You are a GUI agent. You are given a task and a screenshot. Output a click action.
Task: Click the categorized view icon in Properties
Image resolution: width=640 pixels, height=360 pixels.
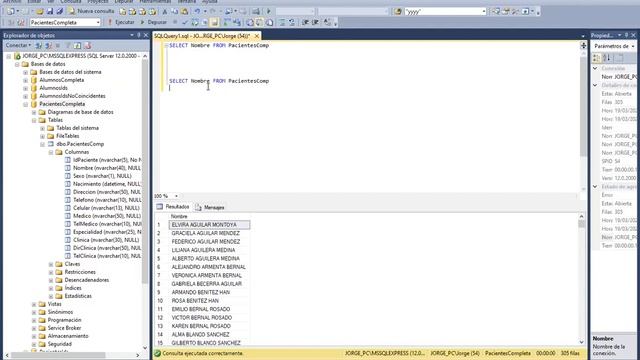point(597,58)
